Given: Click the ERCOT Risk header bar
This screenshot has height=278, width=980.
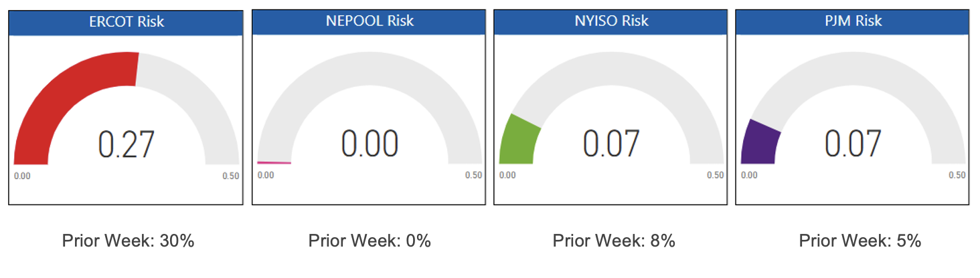Looking at the screenshot, I should (x=126, y=21).
